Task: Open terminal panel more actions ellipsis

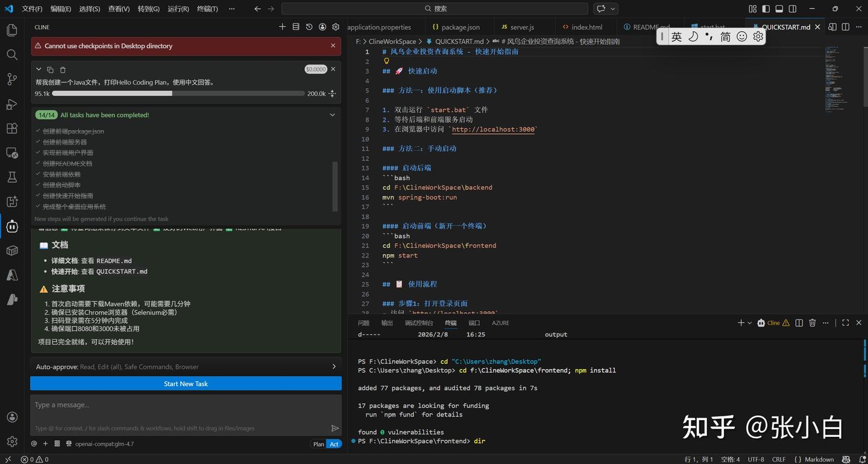Action: pos(826,323)
